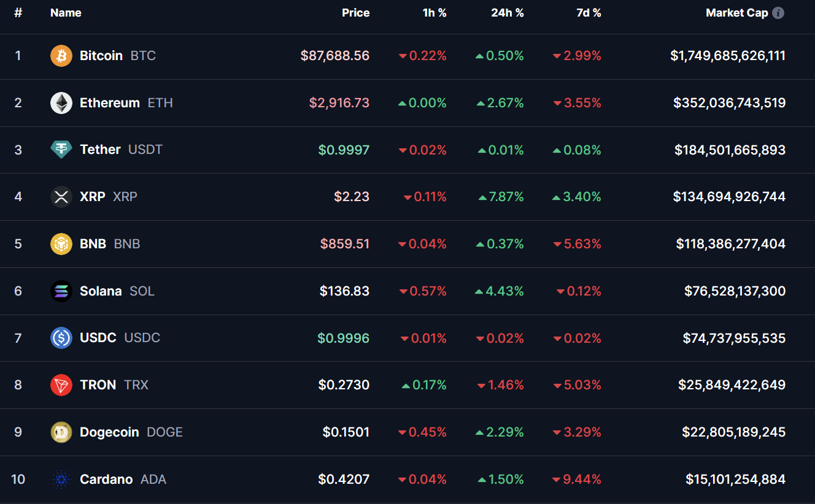
Task: Click the TRON logo icon
Action: coord(61,385)
